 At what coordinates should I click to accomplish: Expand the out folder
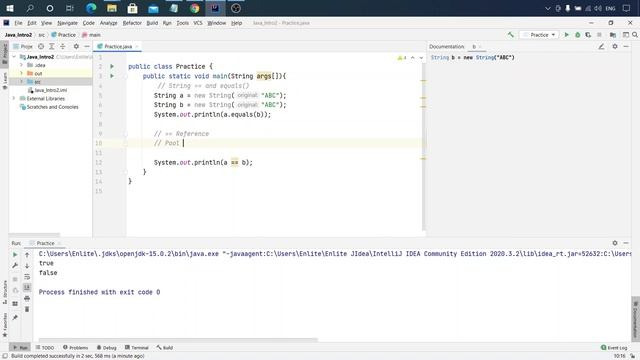tap(21, 73)
